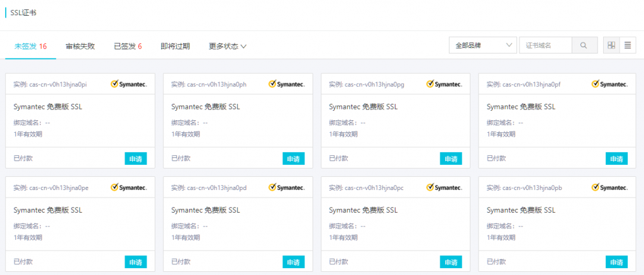This screenshot has width=644, height=275.
Task: Click Symantec 免费版 SSL title on card 0pd
Action: pos(206,210)
